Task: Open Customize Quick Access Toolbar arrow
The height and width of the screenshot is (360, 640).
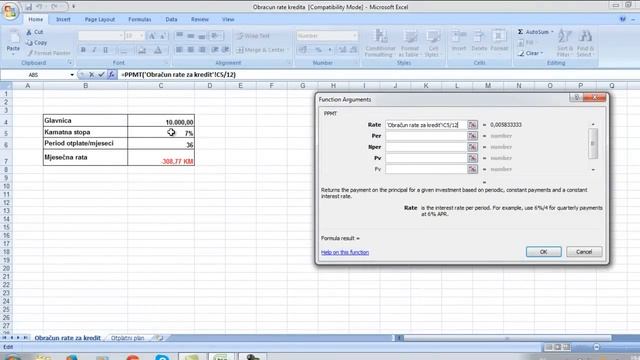Action: tap(73, 7)
